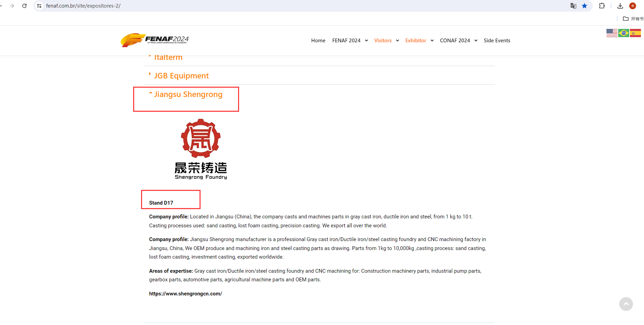Expand the JGB Equipment section

point(181,76)
